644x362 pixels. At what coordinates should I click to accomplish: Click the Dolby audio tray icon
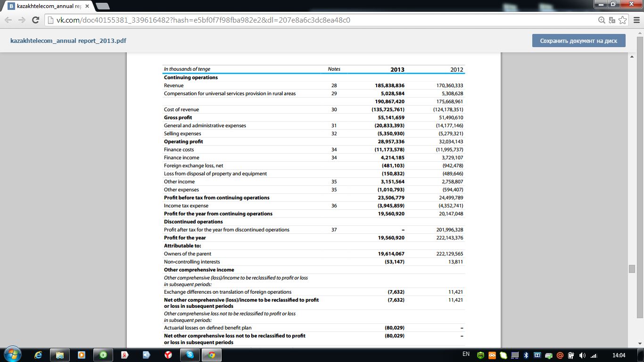(x=537, y=355)
